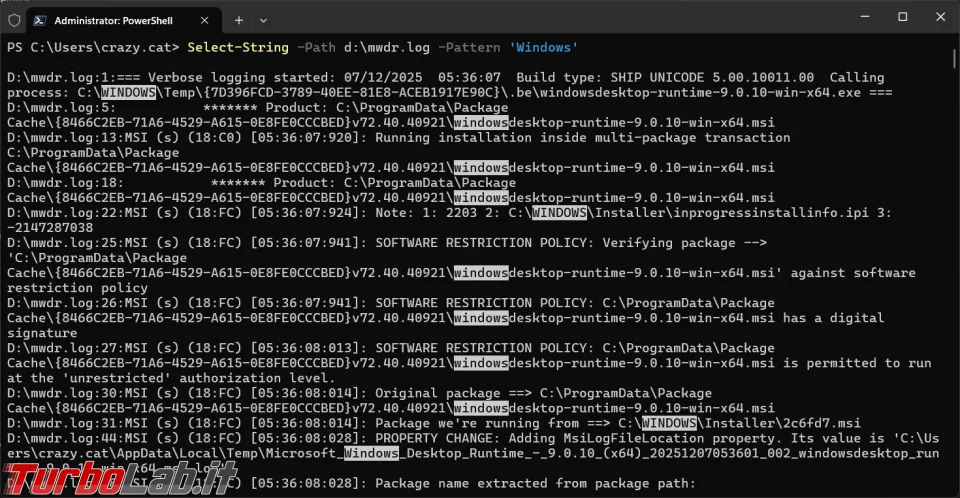The height and width of the screenshot is (498, 960).
Task: Maximize the terminal window
Action: point(902,17)
